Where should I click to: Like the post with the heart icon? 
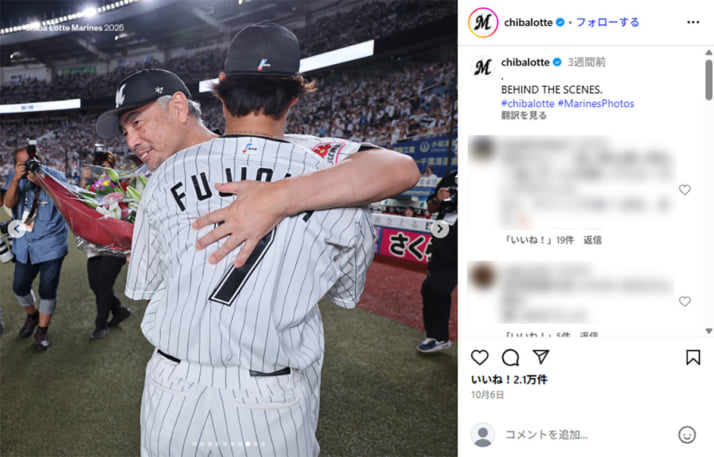click(479, 357)
